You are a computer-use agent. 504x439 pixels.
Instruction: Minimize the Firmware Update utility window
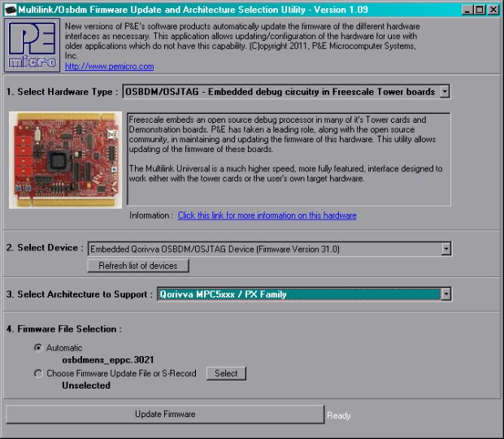(467, 10)
